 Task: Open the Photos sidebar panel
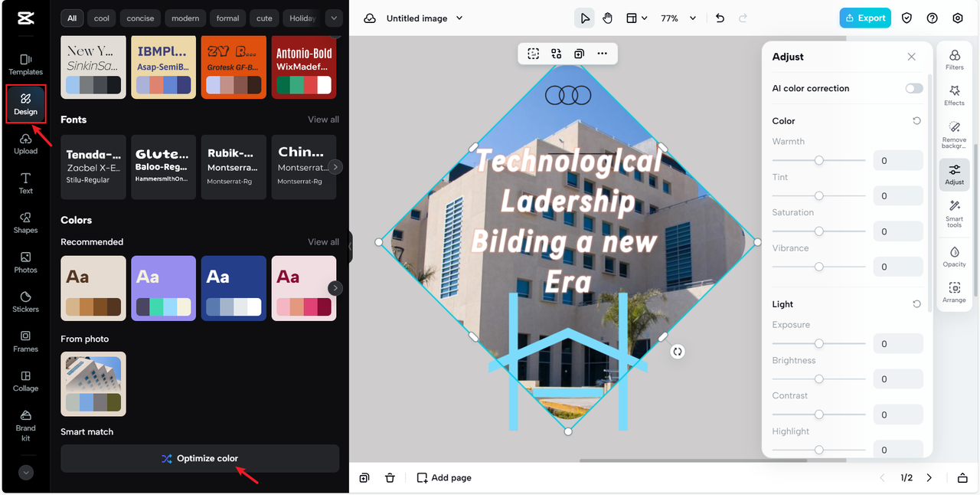(25, 263)
